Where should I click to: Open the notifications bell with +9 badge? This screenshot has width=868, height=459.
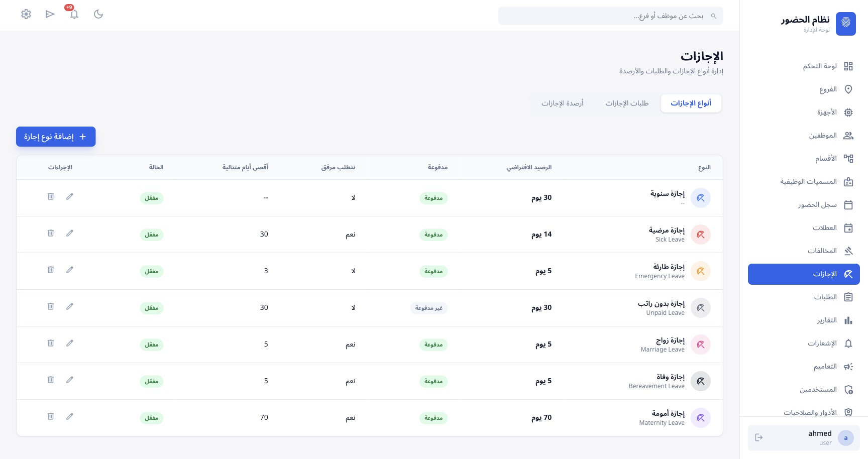(74, 14)
